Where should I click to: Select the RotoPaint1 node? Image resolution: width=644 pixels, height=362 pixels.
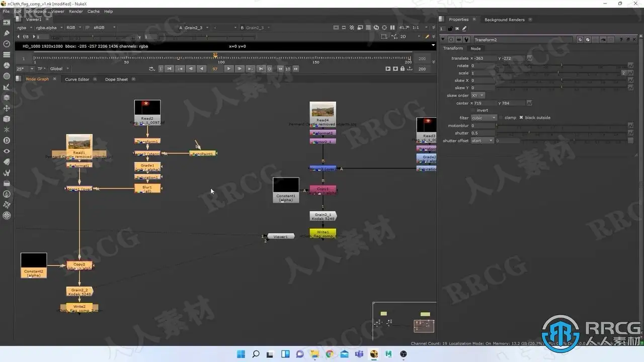point(203,153)
